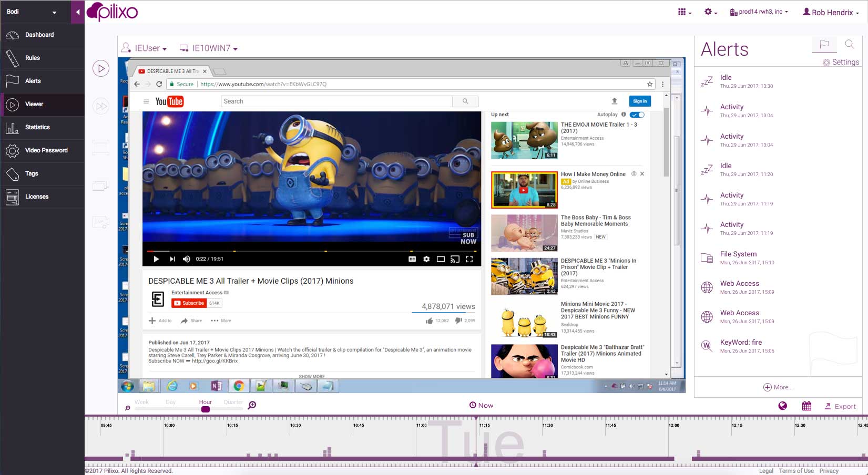Click the YouTube cast icon
The height and width of the screenshot is (475, 868).
tap(455, 259)
